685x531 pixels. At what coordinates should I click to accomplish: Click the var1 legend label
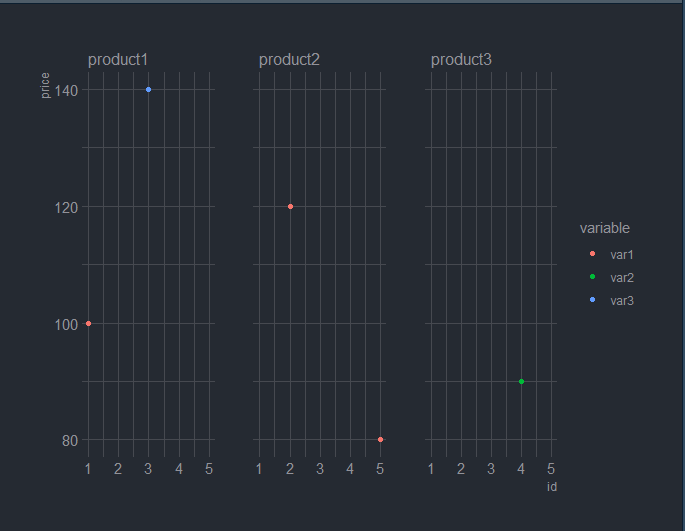[622, 255]
